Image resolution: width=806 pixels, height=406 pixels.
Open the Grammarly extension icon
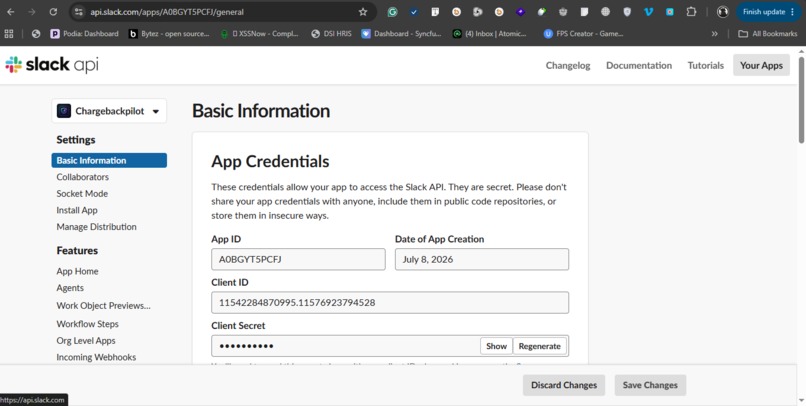click(x=392, y=12)
